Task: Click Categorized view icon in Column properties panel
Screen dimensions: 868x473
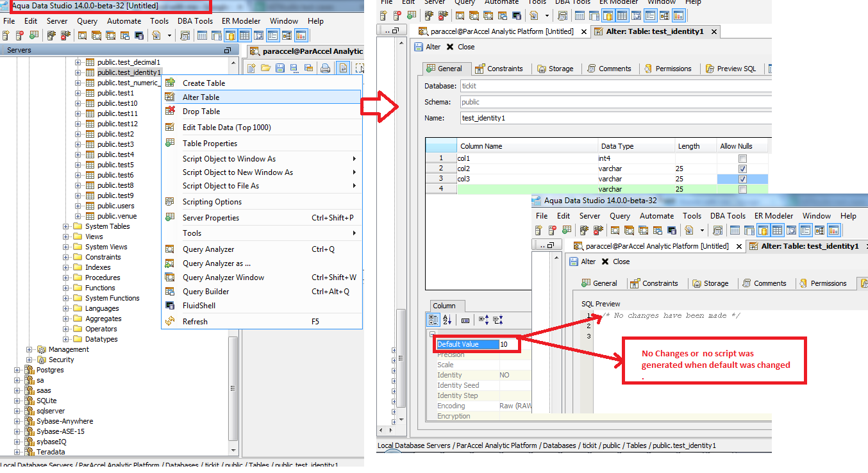Action: 433,319
